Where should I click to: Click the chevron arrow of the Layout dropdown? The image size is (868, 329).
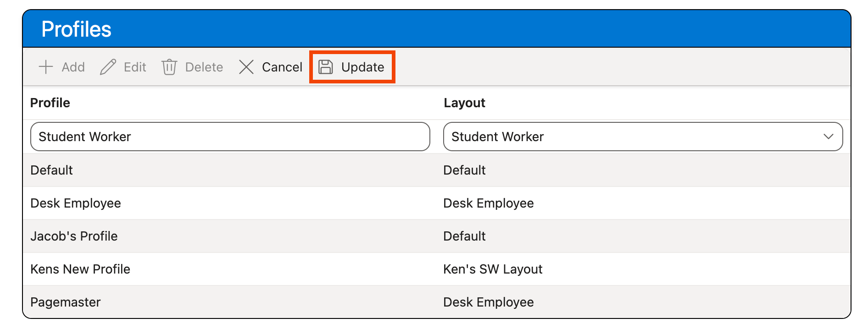(828, 137)
